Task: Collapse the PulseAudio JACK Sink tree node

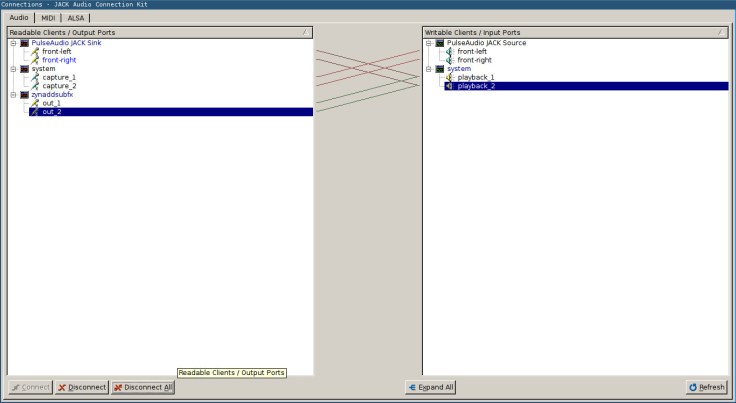Action: tap(13, 43)
